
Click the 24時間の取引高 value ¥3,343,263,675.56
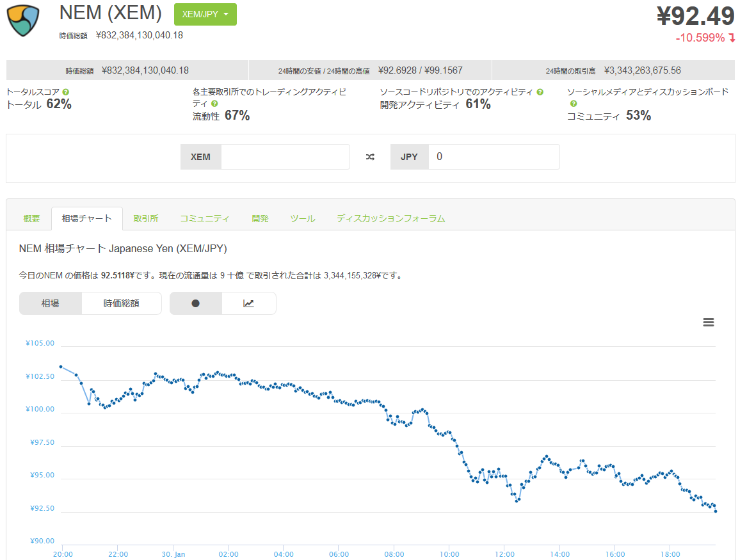click(x=642, y=70)
